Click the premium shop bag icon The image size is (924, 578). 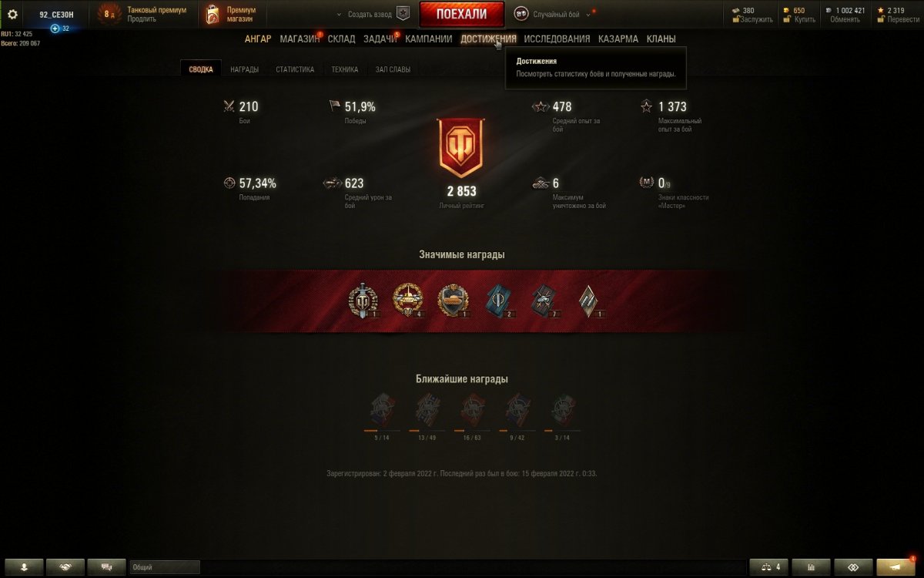[x=213, y=15]
